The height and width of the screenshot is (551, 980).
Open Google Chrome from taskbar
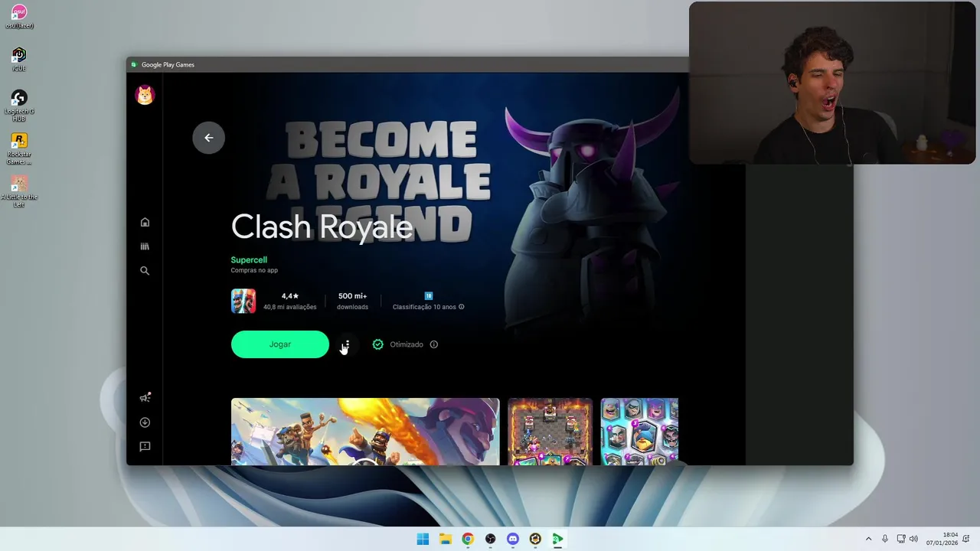pyautogui.click(x=468, y=539)
